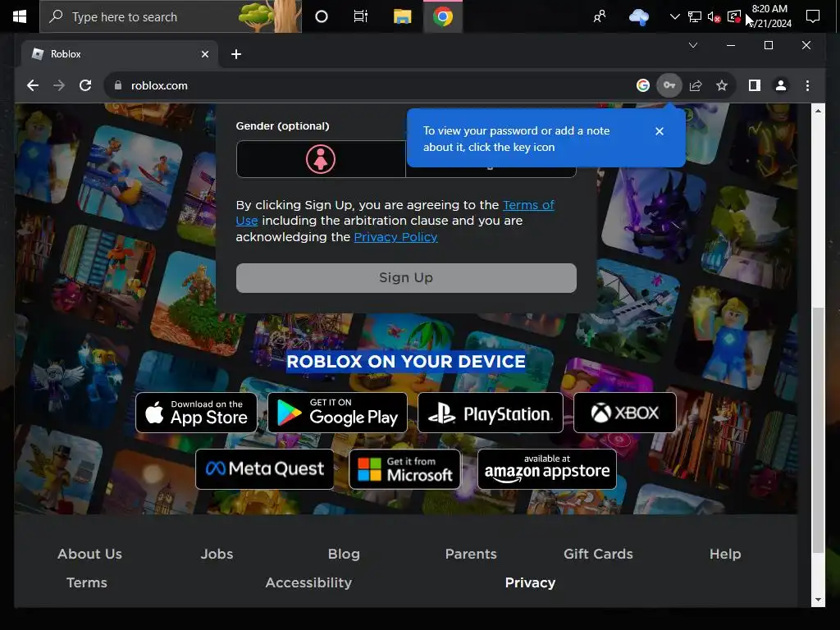Click the PlayStation badge

491,413
